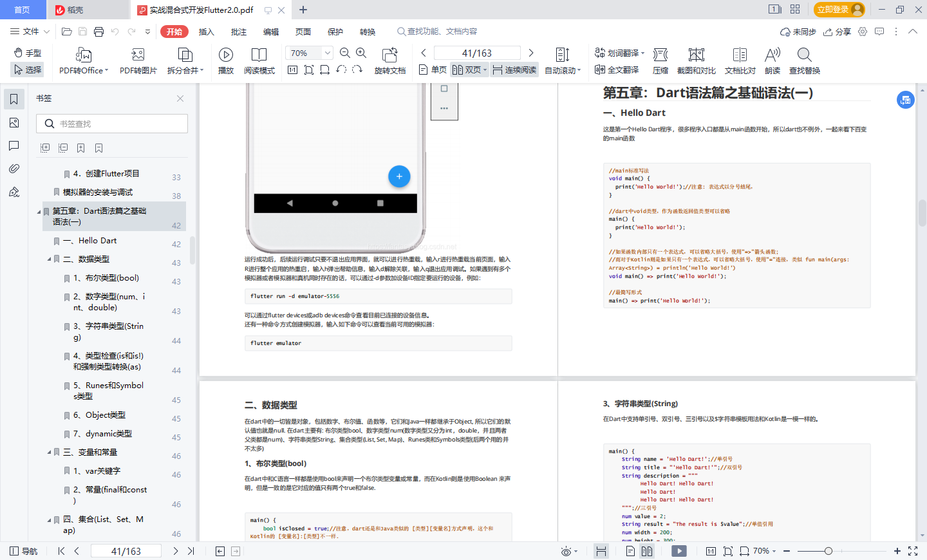Open 查找替换 find and replace
The width and height of the screenshot is (927, 560).
click(805, 61)
